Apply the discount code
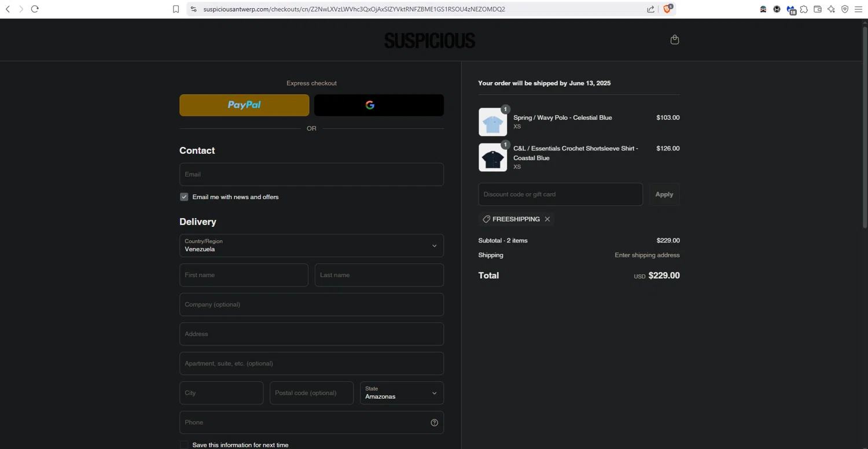 (664, 194)
